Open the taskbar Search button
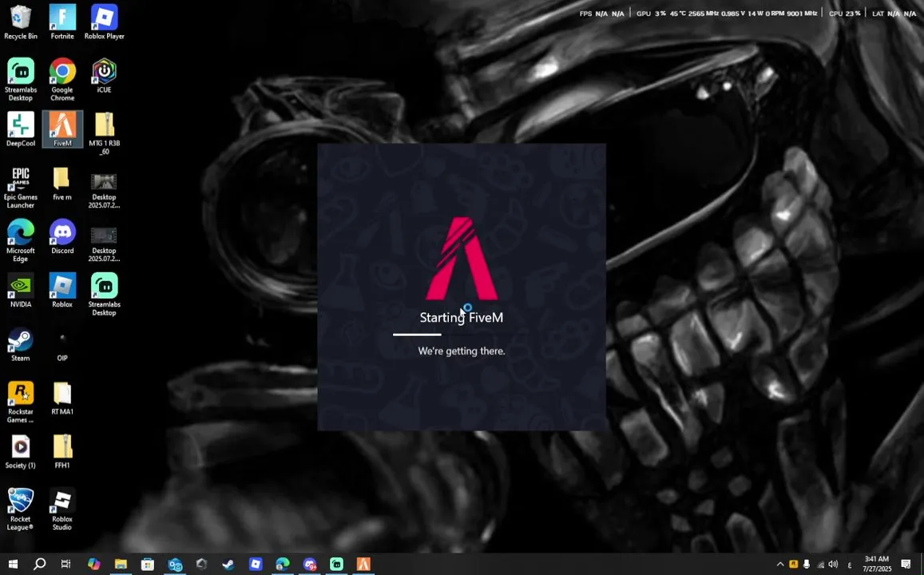Image resolution: width=924 pixels, height=575 pixels. [39, 564]
